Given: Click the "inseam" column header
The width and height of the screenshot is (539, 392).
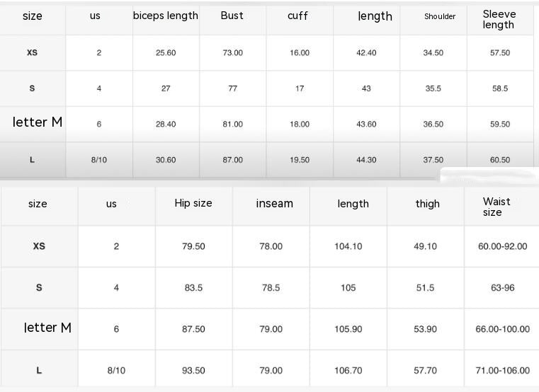Looking at the screenshot, I should click(274, 204).
